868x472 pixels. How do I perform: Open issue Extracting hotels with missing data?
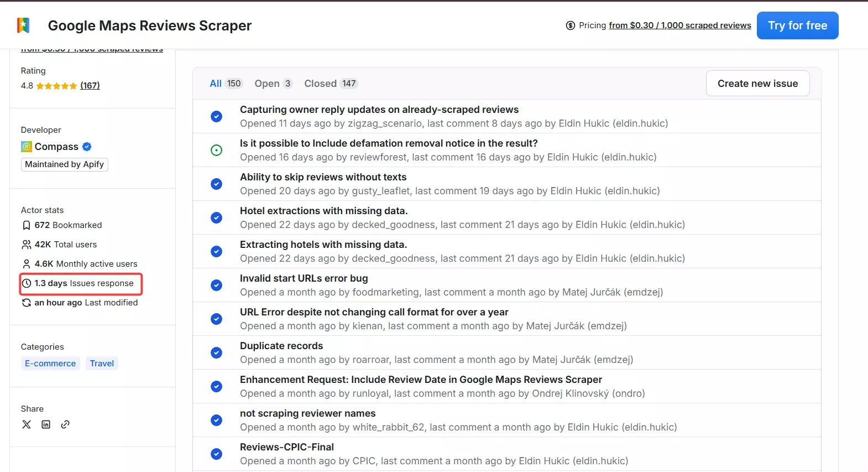(x=323, y=245)
